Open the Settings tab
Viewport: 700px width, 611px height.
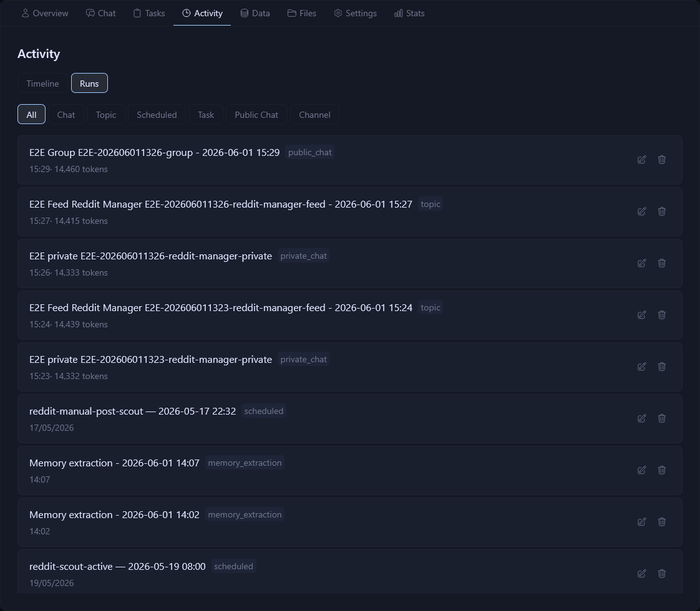coord(356,13)
